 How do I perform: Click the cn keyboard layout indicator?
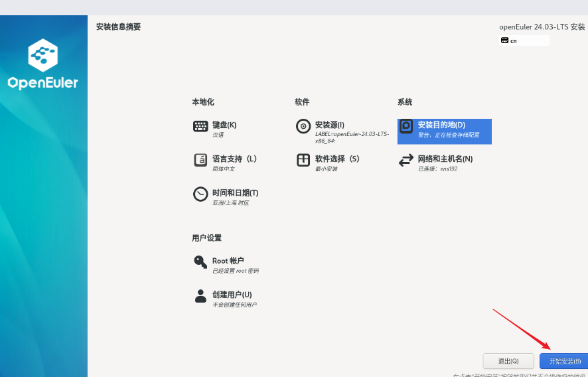pos(524,40)
